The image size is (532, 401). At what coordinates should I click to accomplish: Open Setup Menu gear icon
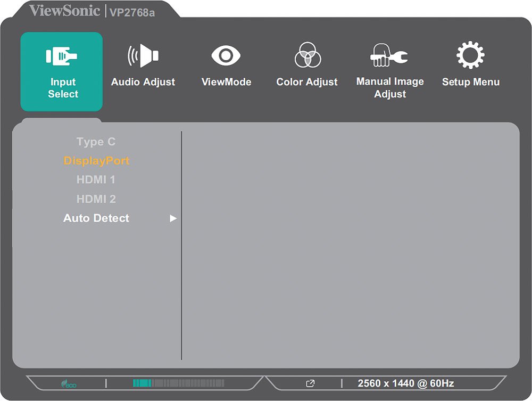[470, 55]
